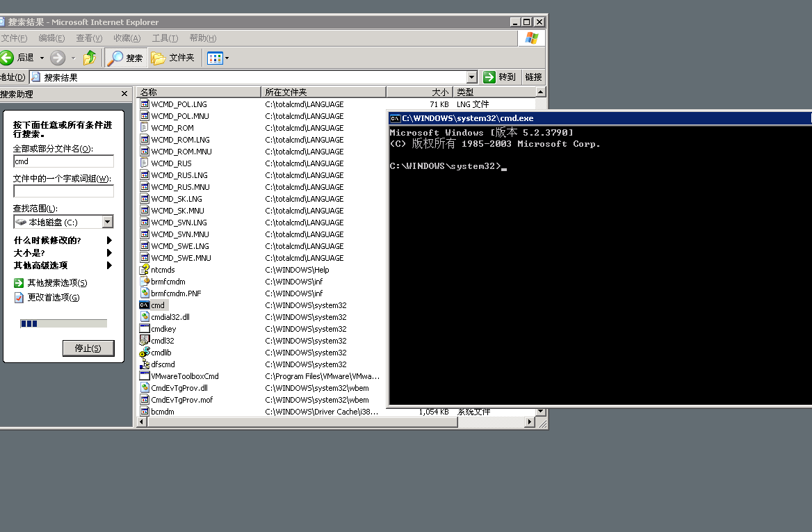Select the cmdlib file icon
The height and width of the screenshot is (532, 812).
click(x=145, y=353)
